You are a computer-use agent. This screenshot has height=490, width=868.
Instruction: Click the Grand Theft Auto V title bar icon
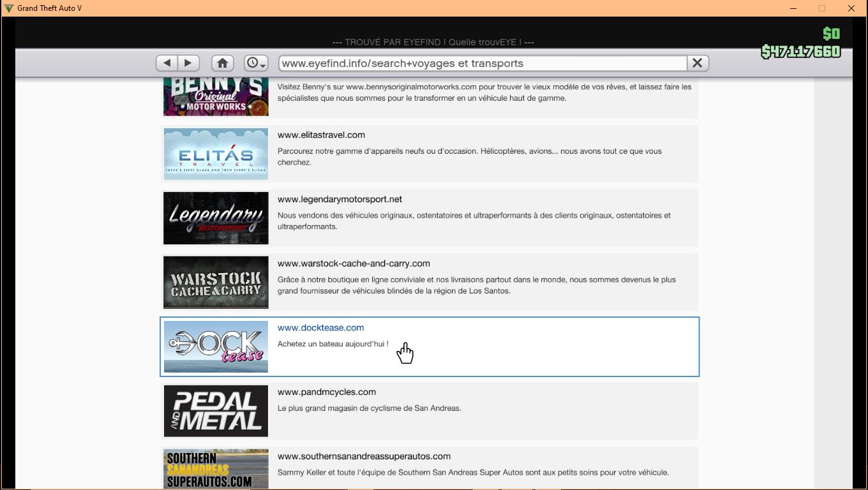[8, 8]
